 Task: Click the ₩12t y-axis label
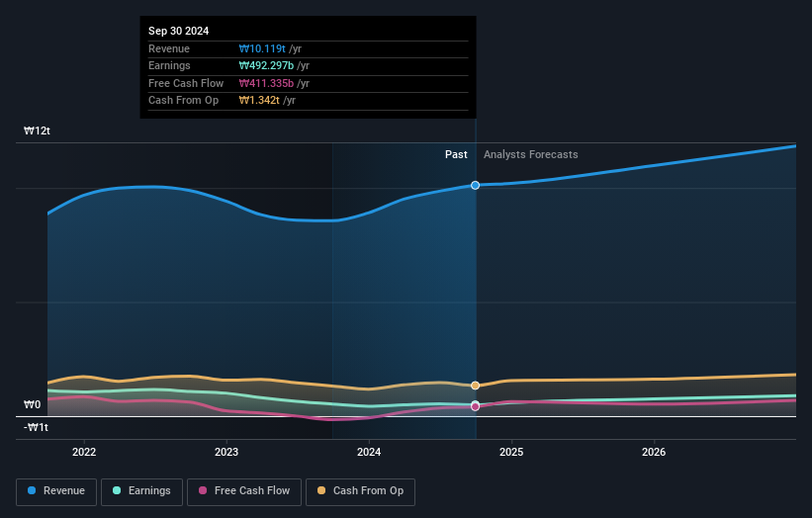pos(37,130)
